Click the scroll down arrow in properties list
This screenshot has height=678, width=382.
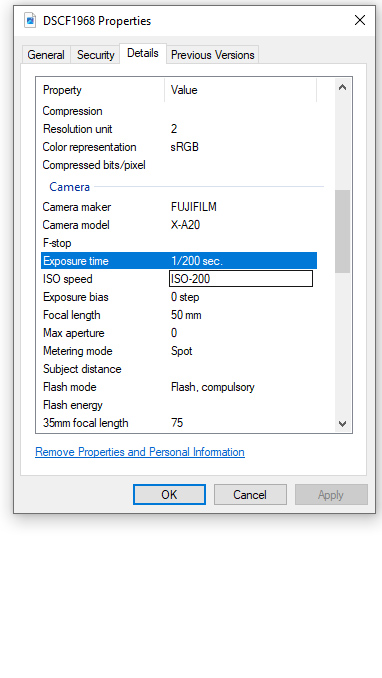coord(342,424)
